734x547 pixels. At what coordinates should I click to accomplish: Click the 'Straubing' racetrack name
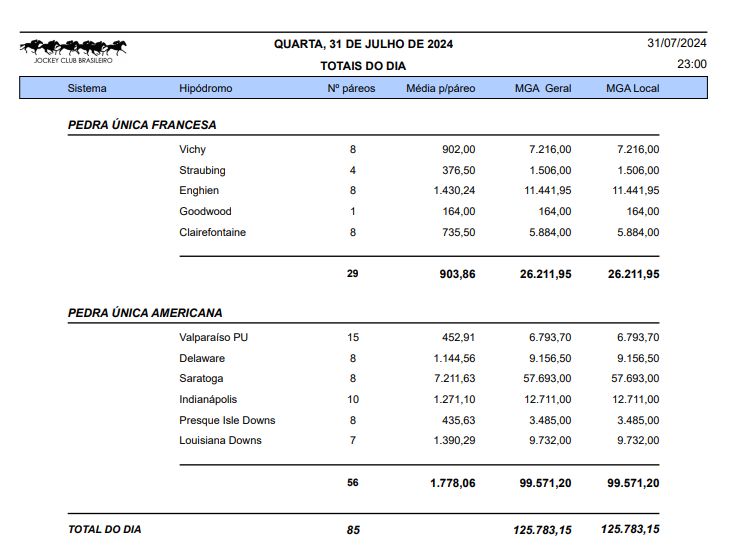(202, 170)
